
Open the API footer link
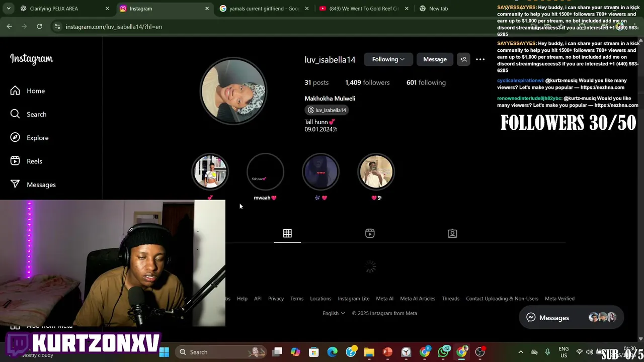(258, 299)
